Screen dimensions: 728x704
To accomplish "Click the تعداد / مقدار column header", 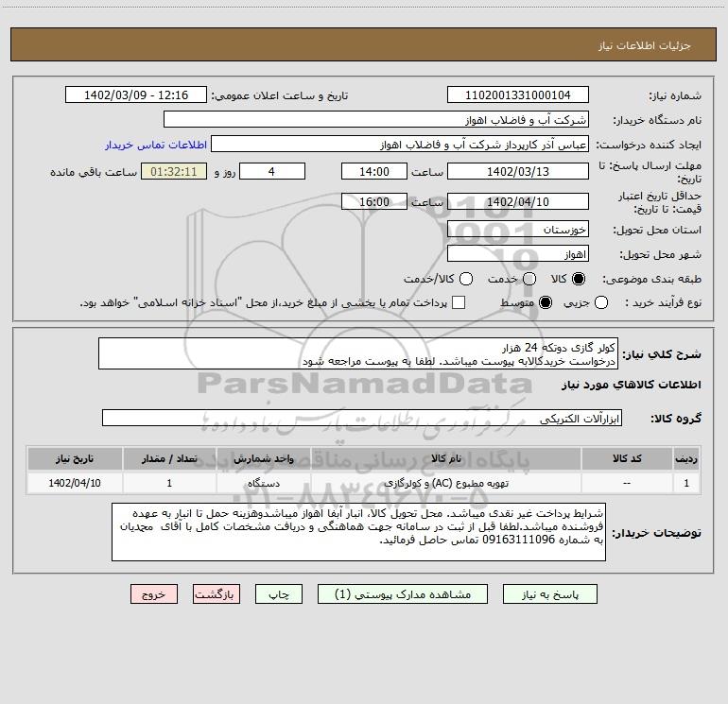I will pyautogui.click(x=169, y=458).
